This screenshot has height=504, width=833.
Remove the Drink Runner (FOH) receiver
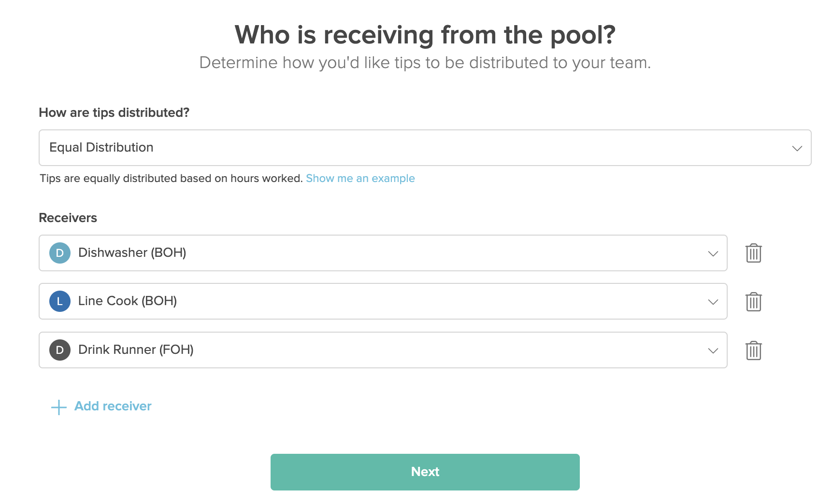[x=753, y=350]
